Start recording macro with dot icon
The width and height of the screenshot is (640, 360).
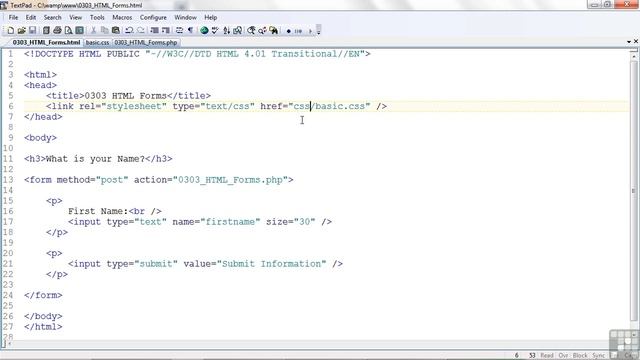[x=289, y=31]
